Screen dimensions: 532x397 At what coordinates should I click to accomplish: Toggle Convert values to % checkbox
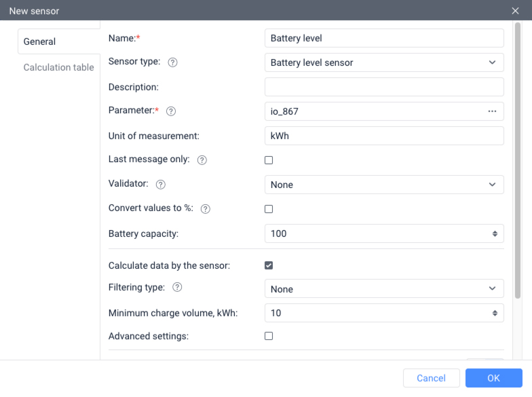click(269, 209)
